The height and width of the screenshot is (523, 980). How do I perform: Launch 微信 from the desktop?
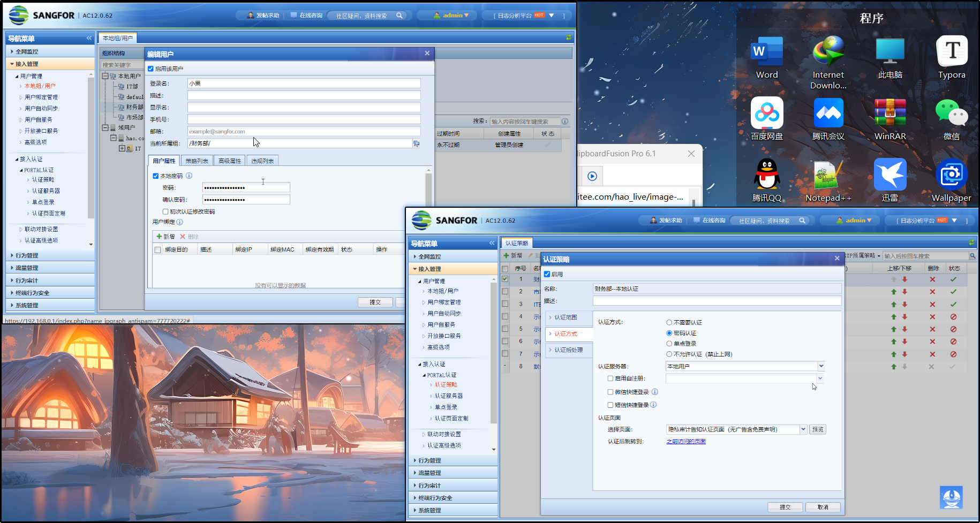952,118
